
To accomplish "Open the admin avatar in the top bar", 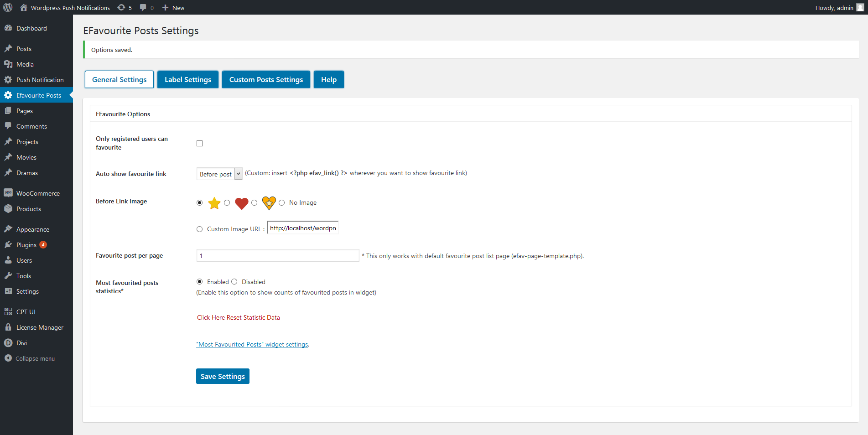I will click(x=860, y=7).
